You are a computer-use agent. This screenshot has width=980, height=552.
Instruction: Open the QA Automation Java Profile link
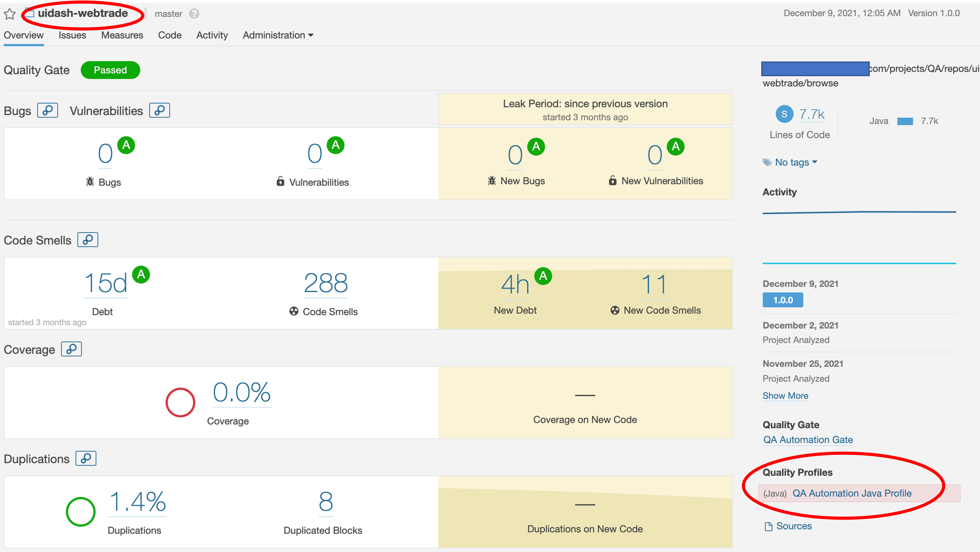tap(852, 493)
